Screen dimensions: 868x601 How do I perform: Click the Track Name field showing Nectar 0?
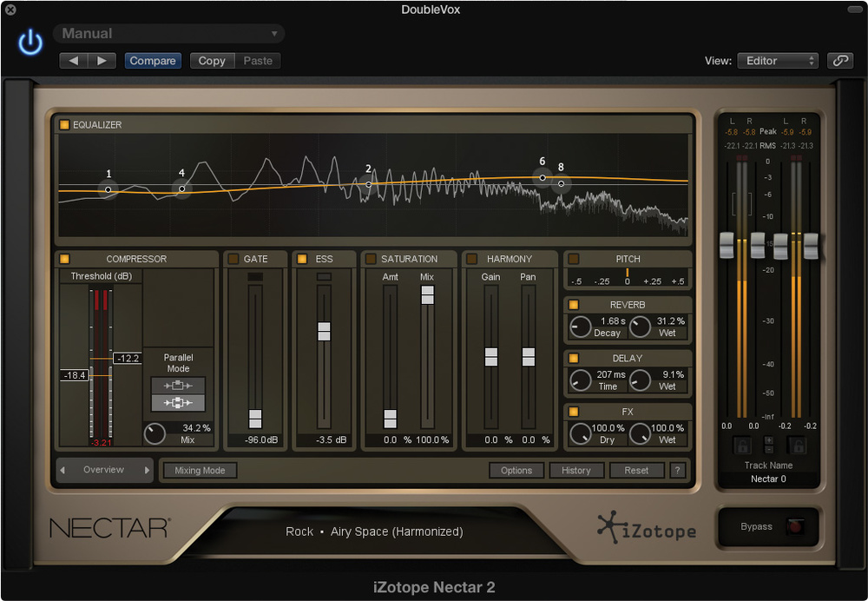[768, 479]
